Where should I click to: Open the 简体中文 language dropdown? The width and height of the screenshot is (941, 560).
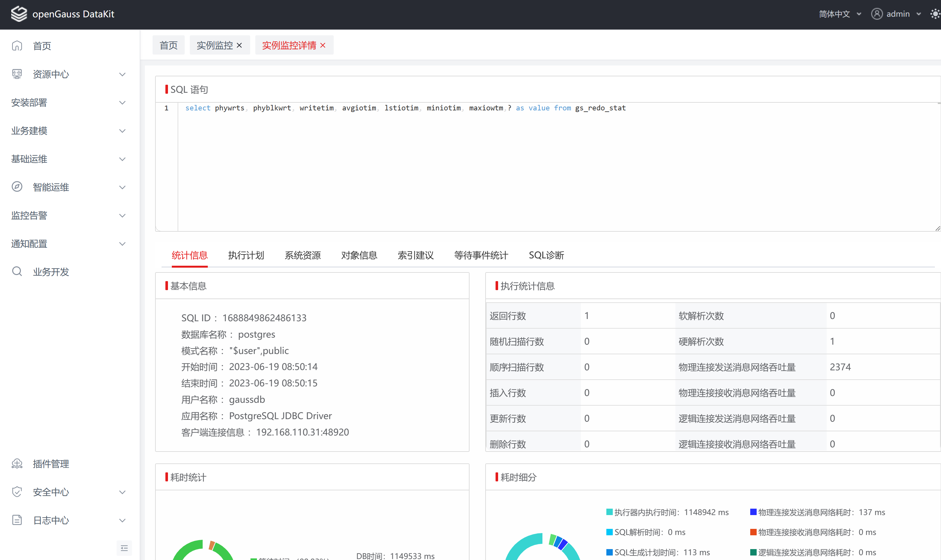pos(840,14)
